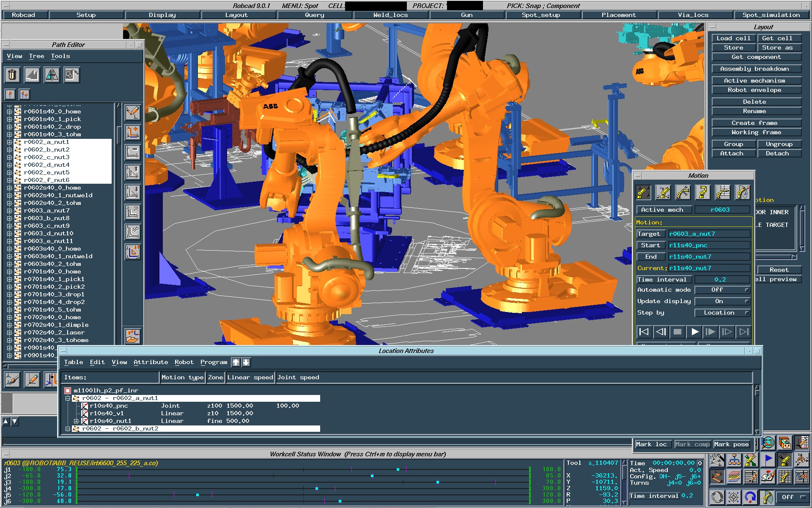This screenshot has width=812, height=508.
Task: Click the j1 joint slider marker
Action: [398, 469]
